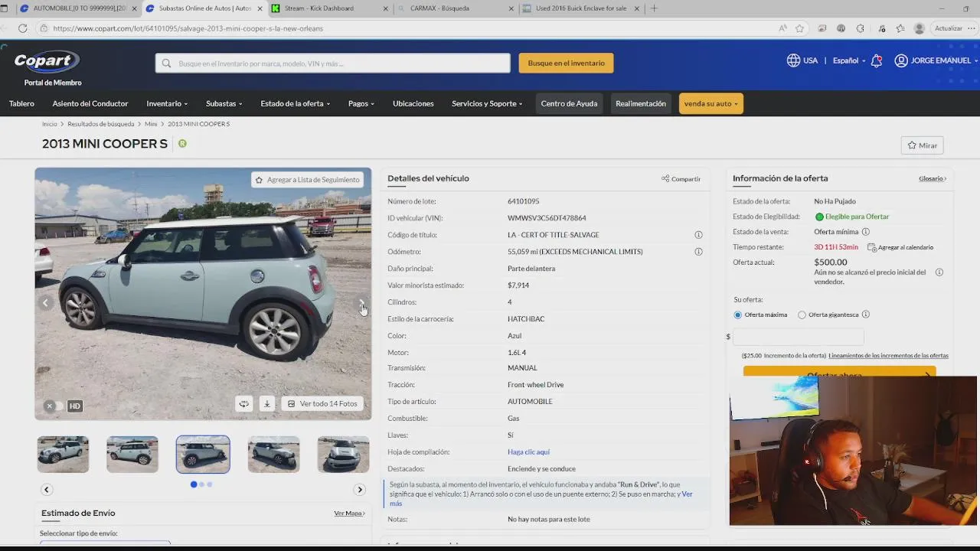This screenshot has width=980, height=551.
Task: Open the Haga clic aquí build sheet link
Action: (528, 452)
